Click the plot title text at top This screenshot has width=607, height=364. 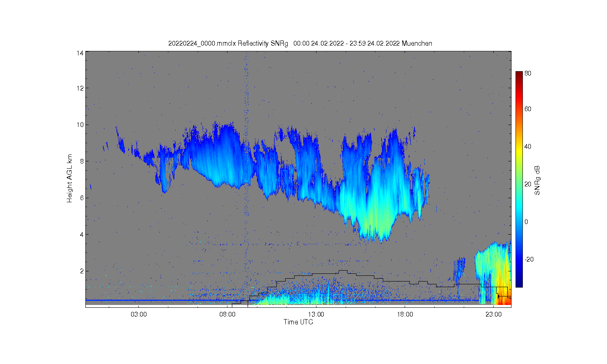click(300, 43)
